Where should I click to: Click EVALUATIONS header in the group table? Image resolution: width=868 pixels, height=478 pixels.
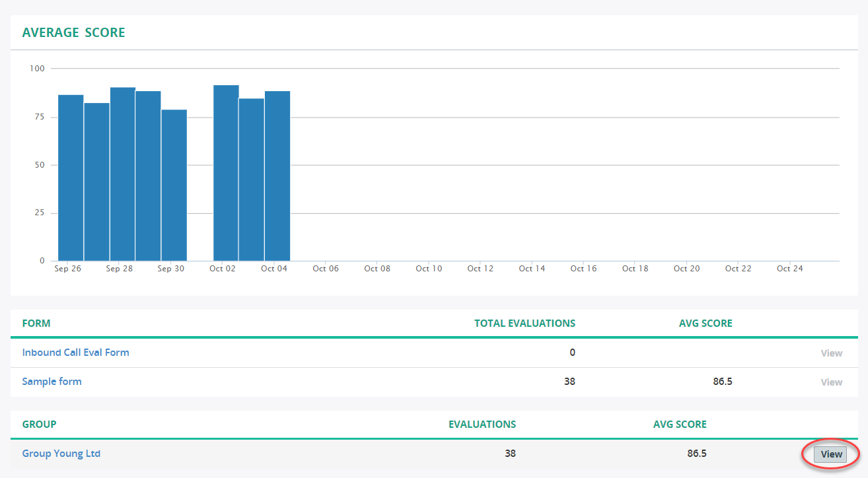pos(482,425)
